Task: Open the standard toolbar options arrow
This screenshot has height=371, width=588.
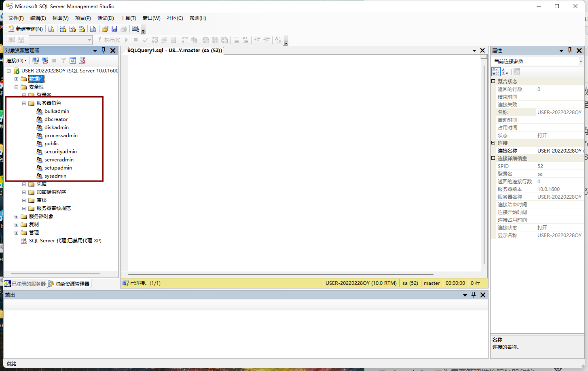Action: click(143, 31)
